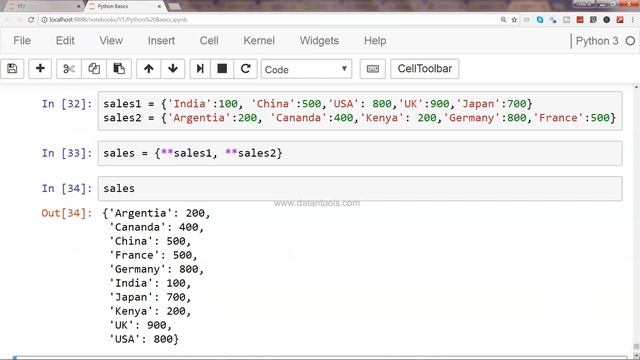Image resolution: width=640 pixels, height=360 pixels.
Task: Move selected cell up with the arrow
Action: coord(149,69)
